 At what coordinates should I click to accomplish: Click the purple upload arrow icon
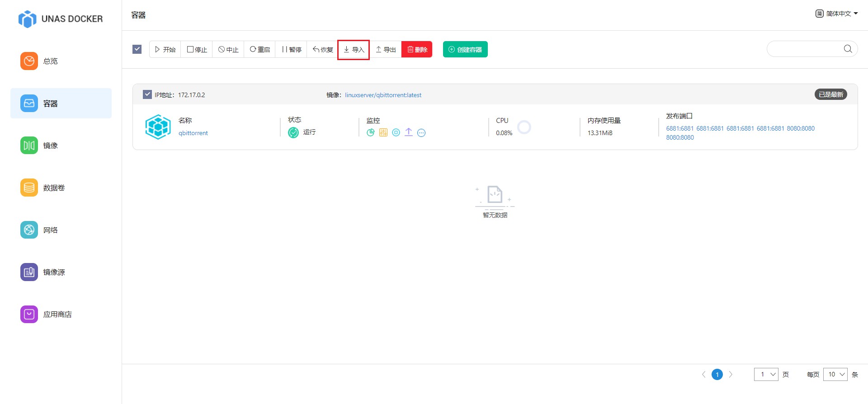(408, 132)
